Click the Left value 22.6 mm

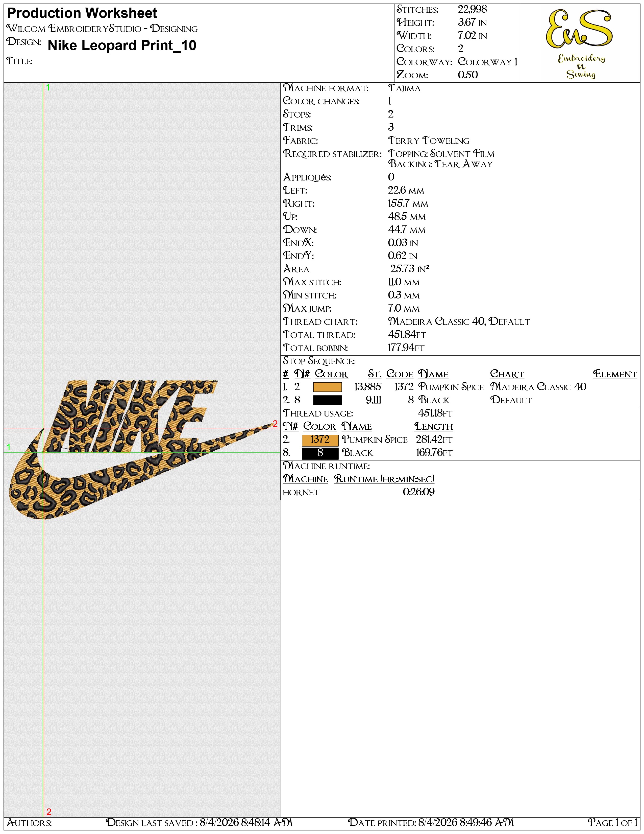[406, 190]
